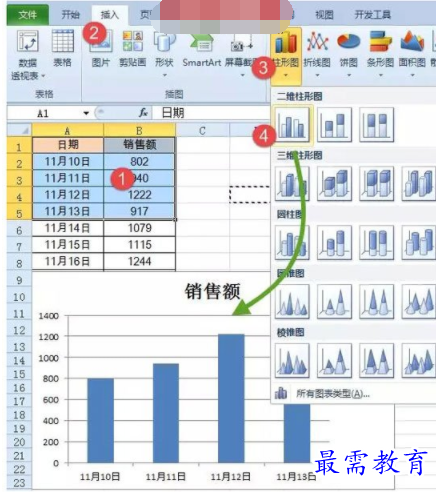436x494 pixels.
Task: Select column A header
Action: (x=68, y=130)
